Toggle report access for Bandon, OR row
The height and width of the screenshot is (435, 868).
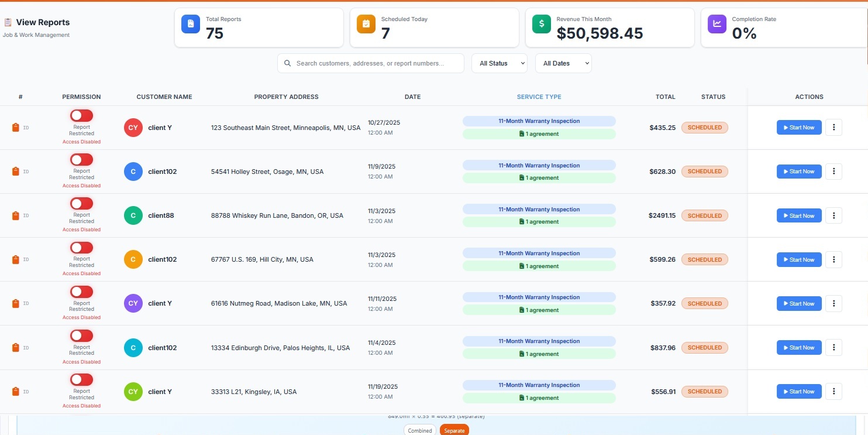[x=81, y=204]
